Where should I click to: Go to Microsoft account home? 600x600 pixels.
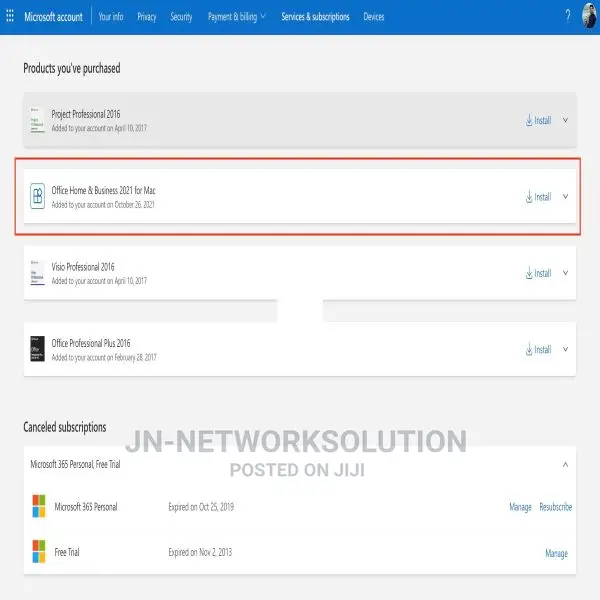click(x=53, y=17)
